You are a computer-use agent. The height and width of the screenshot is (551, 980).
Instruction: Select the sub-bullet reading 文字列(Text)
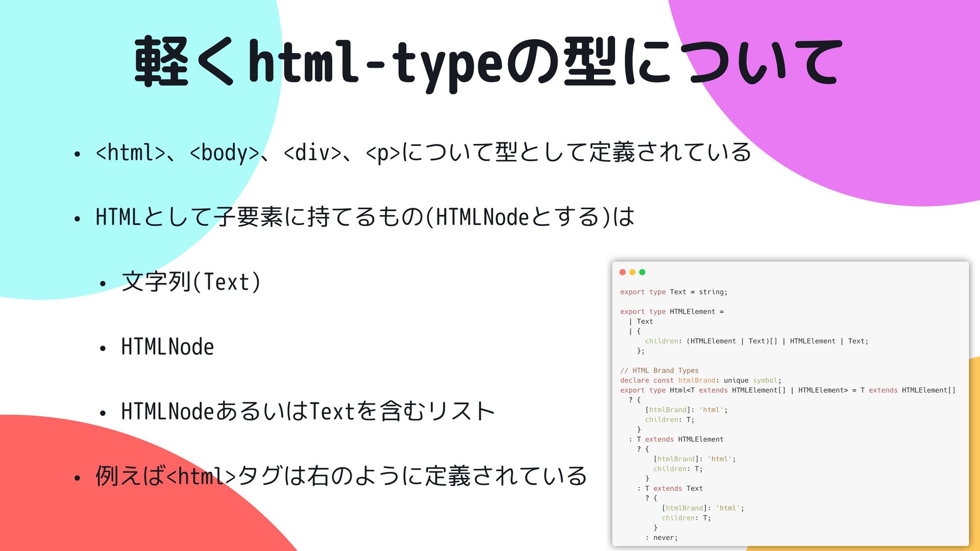point(191,282)
